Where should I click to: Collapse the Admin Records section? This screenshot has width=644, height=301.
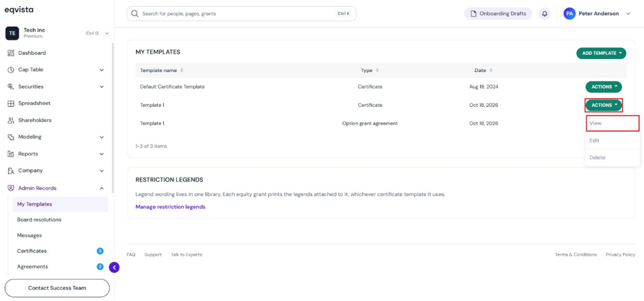(x=102, y=189)
